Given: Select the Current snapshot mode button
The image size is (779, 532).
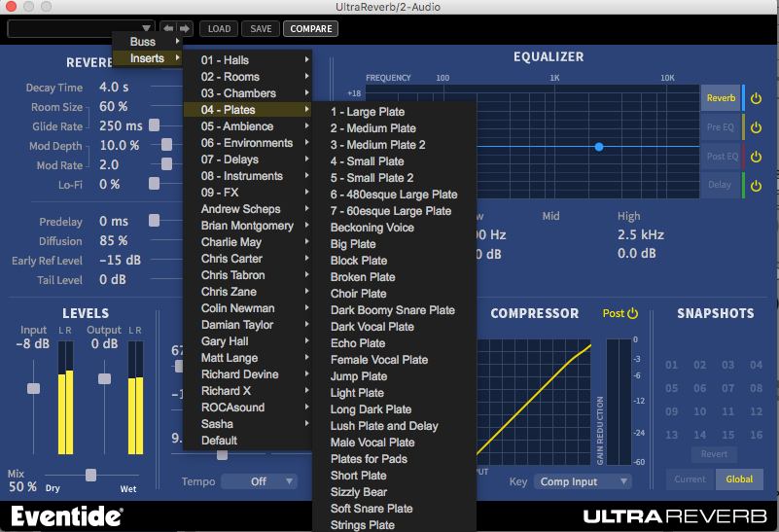Looking at the screenshot, I should 690,479.
